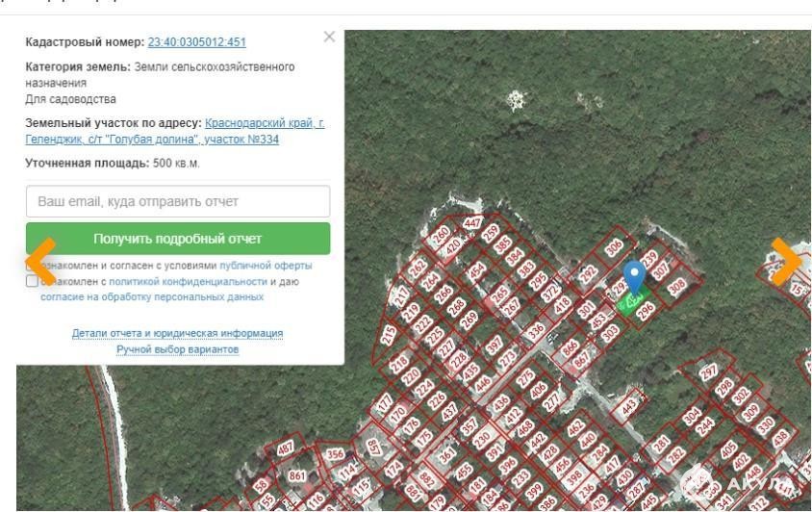The width and height of the screenshot is (812, 512).
Task: Open the политикой конфиденциальности link
Action: click(188, 281)
